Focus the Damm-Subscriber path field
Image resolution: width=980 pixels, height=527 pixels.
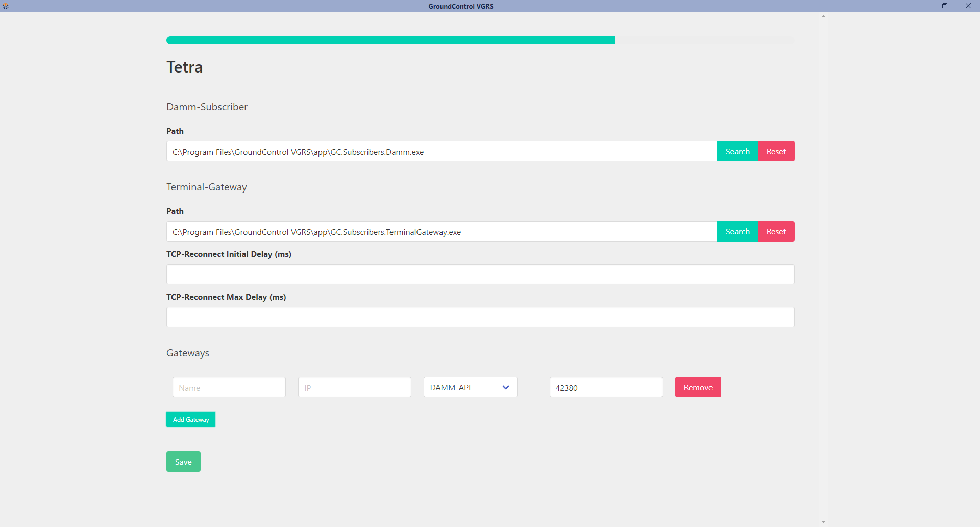point(442,152)
